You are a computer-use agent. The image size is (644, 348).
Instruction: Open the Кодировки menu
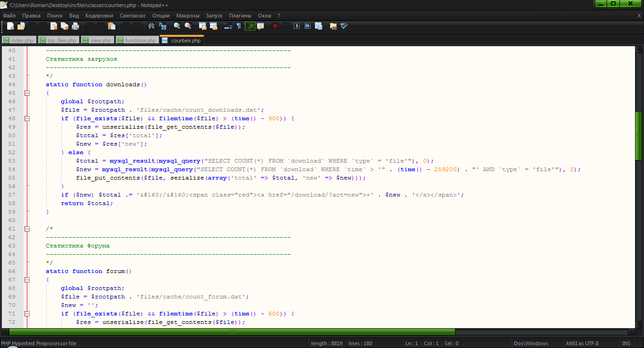pyautogui.click(x=99, y=16)
